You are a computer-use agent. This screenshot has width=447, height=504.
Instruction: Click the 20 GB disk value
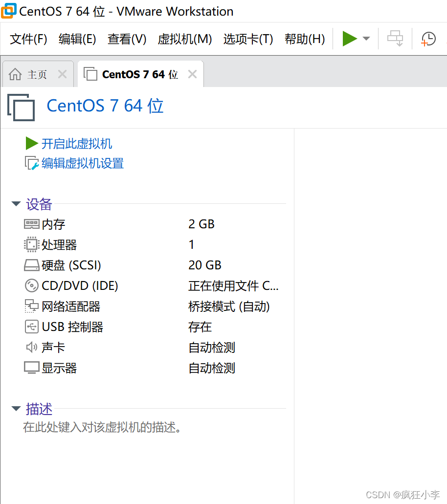pos(205,265)
